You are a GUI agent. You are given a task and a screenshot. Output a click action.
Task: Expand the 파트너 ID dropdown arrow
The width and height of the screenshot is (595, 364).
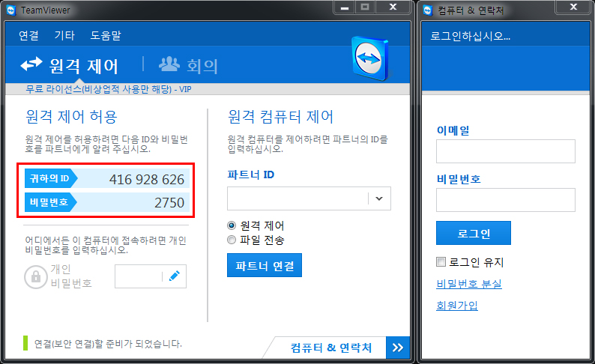pyautogui.click(x=378, y=198)
